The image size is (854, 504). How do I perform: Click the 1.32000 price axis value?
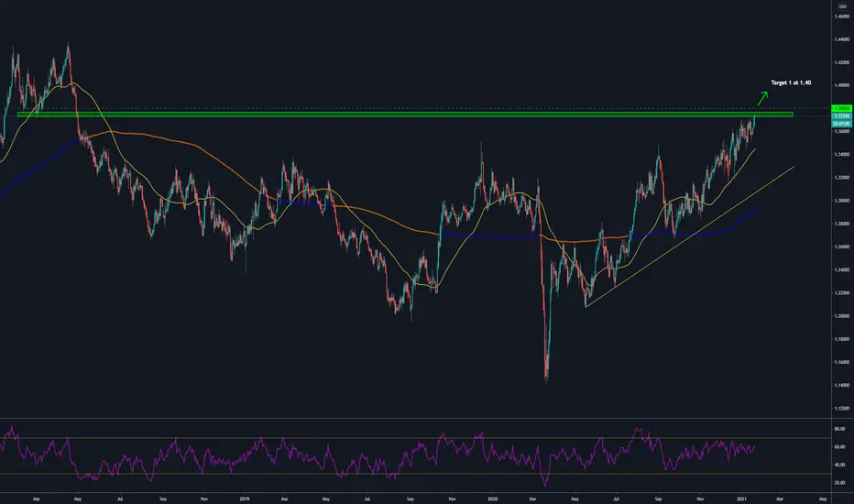[x=842, y=177]
